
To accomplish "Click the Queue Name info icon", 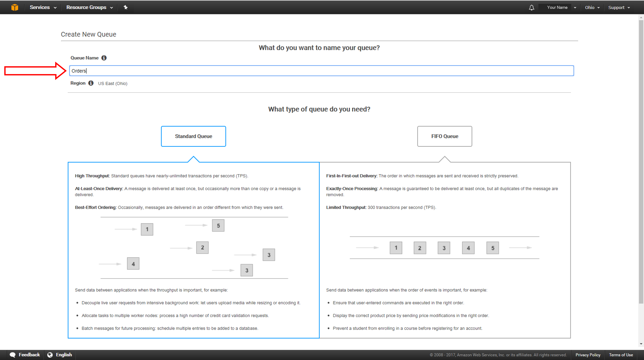I will (104, 58).
